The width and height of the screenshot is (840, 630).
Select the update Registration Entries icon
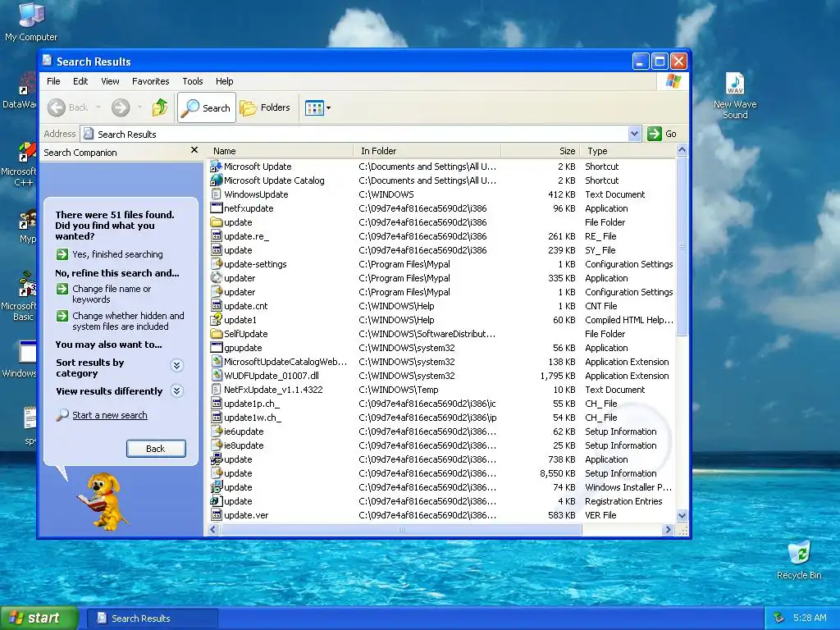point(217,501)
